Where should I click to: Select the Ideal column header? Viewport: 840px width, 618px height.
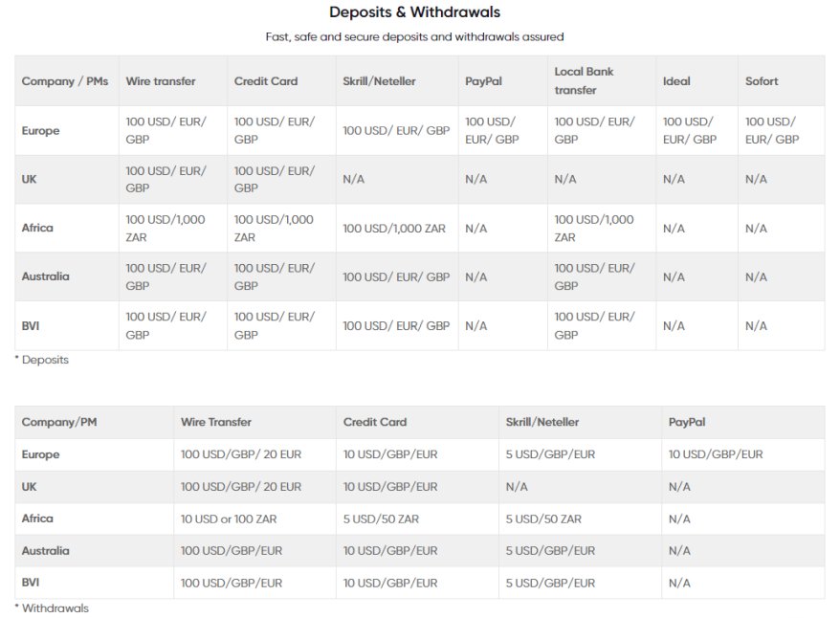pos(676,81)
